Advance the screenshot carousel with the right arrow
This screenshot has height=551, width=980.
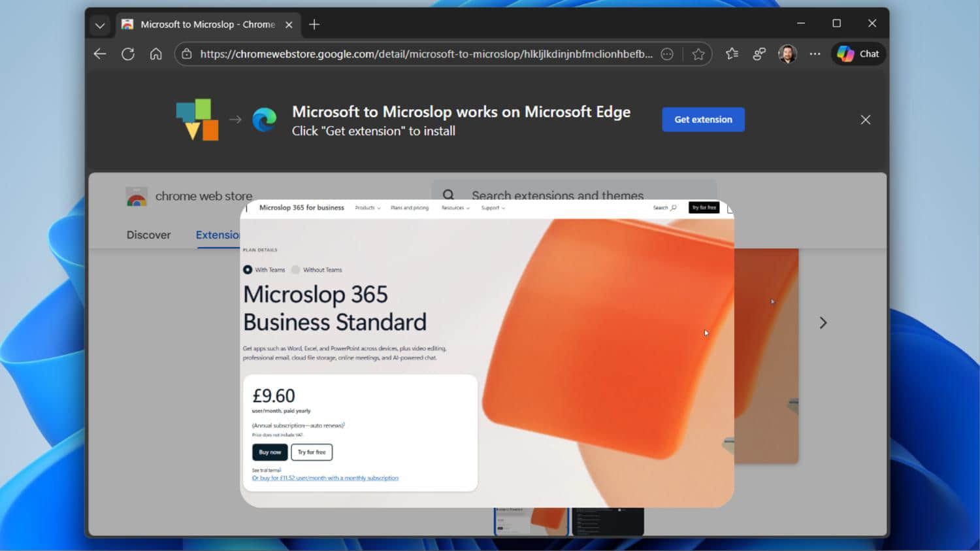823,322
